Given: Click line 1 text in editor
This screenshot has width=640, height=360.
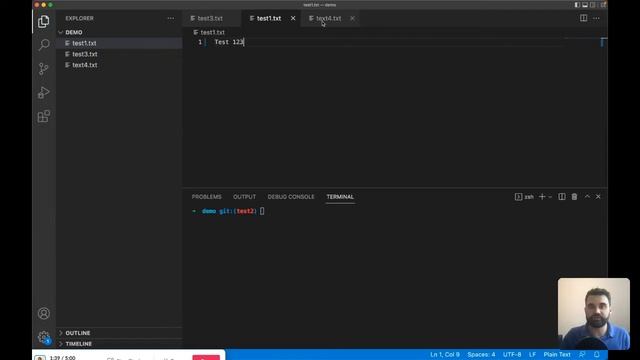Looking at the screenshot, I should tap(229, 42).
